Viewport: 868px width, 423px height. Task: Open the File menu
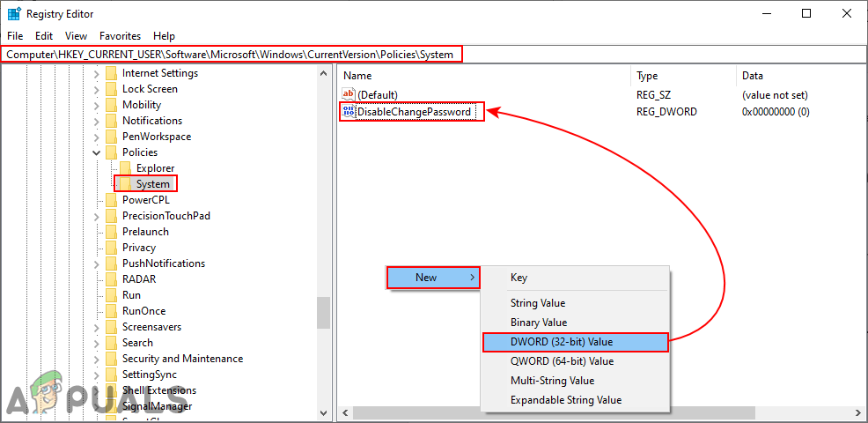click(15, 36)
